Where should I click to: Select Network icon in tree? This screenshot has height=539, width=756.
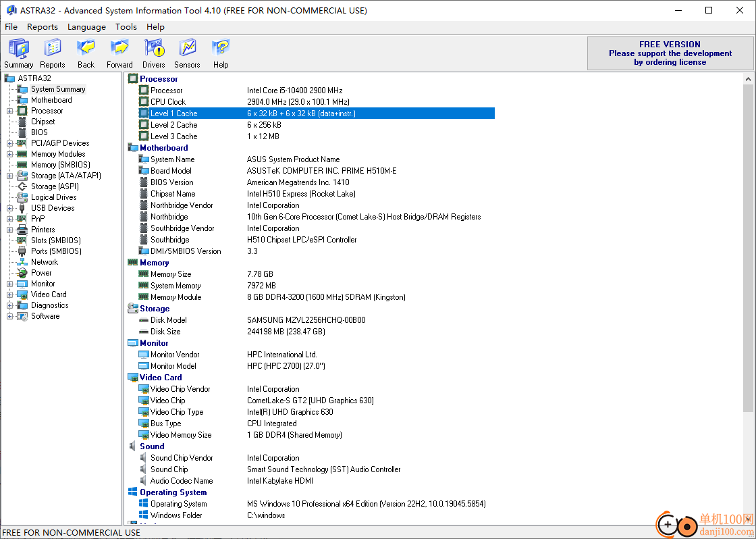point(22,262)
